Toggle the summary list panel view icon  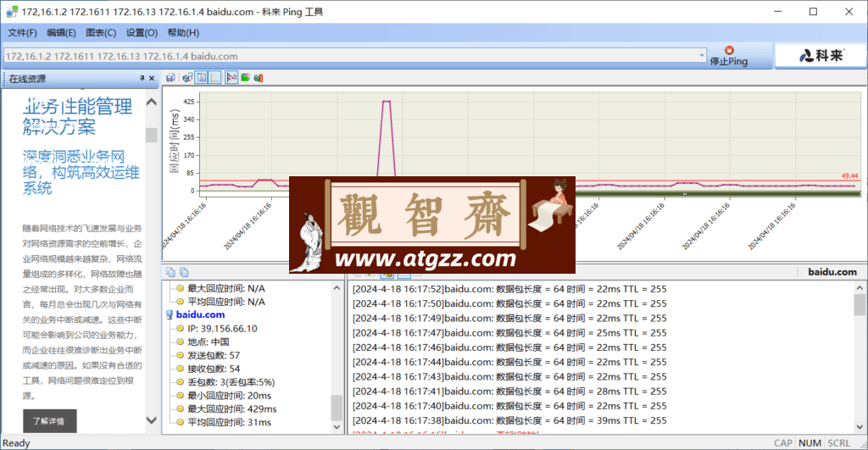point(202,77)
